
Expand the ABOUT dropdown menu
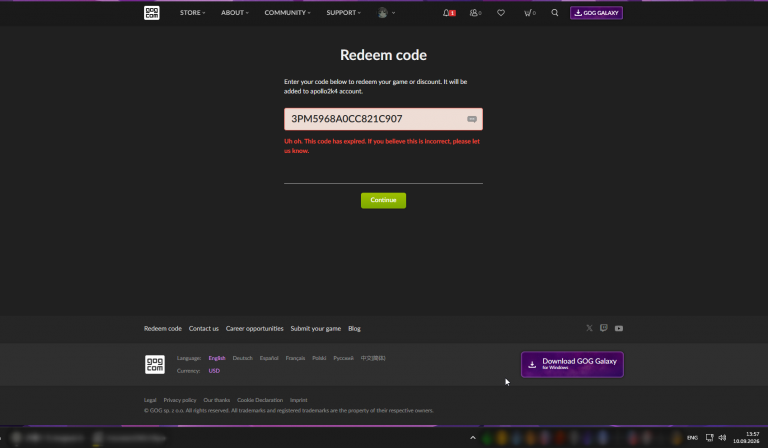click(235, 13)
